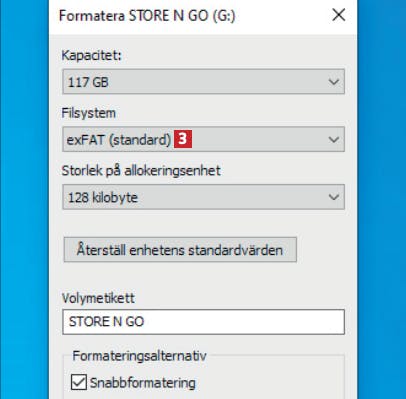Click the Kapacitet label

pos(91,55)
